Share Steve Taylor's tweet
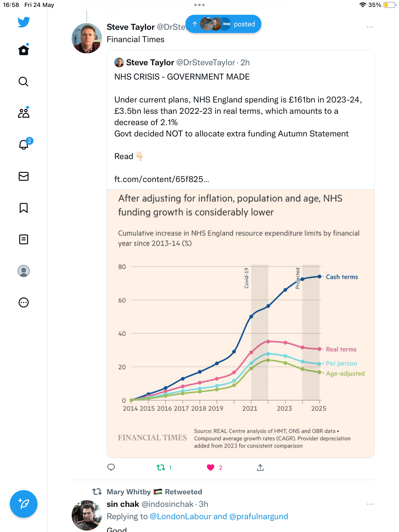Screen dimensions: 399x532 click(260, 467)
